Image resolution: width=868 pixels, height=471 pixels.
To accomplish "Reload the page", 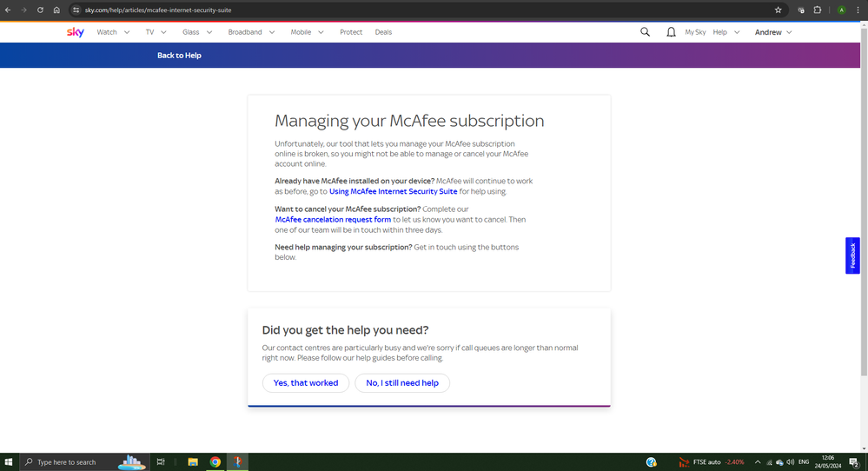I will (40, 10).
